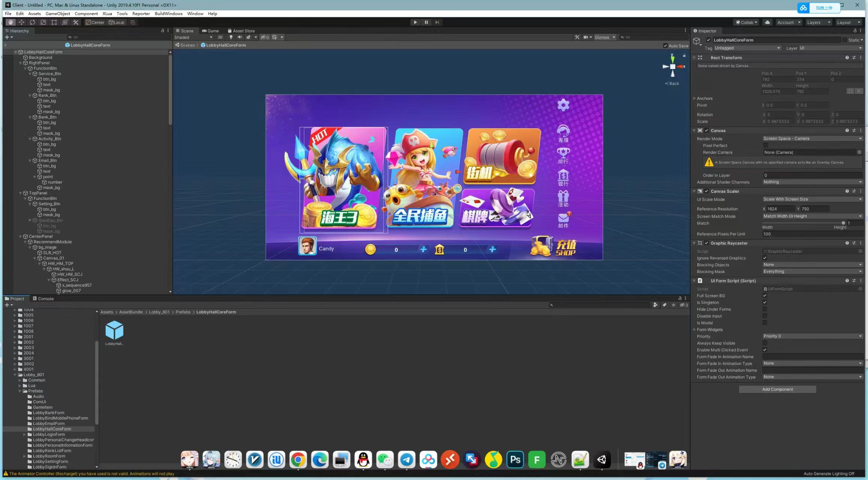The width and height of the screenshot is (868, 480).
Task: Open Screen Match Mode dropdown
Action: pyautogui.click(x=810, y=216)
